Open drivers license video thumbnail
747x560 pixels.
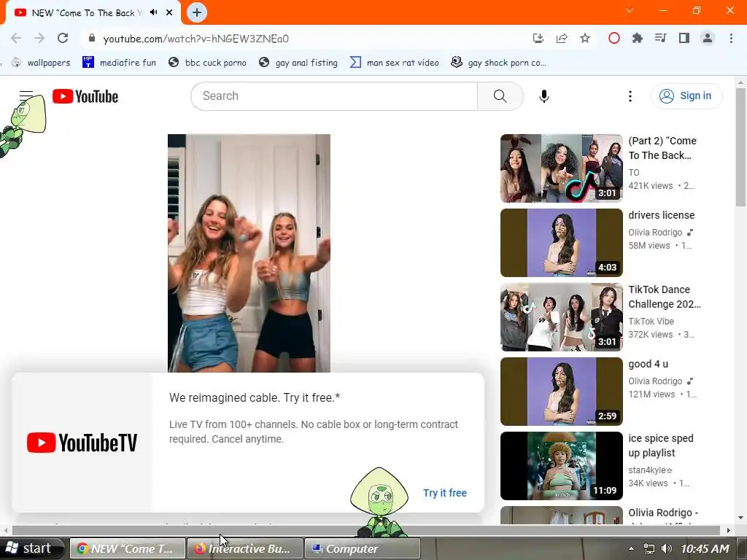[561, 243]
